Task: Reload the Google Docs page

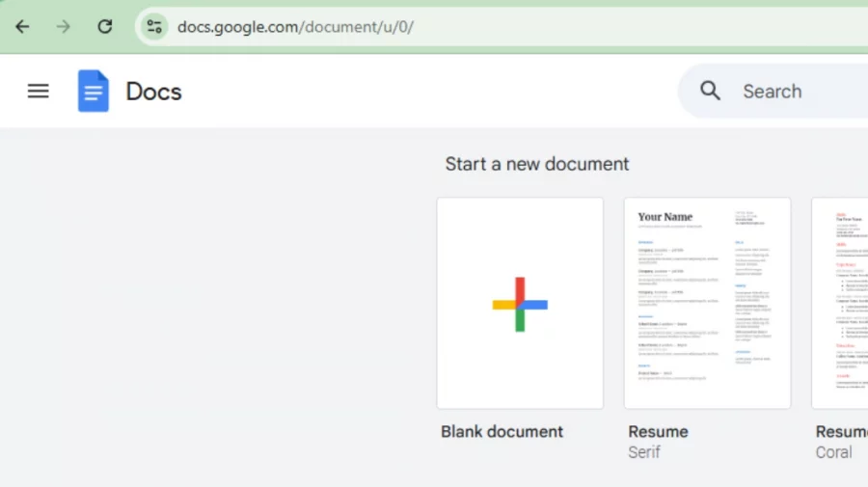Action: tap(105, 27)
